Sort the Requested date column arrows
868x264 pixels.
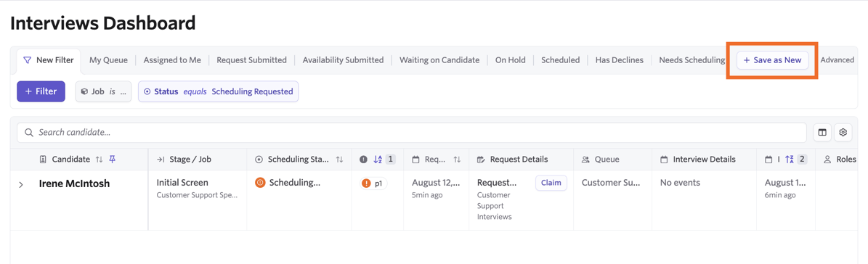(x=458, y=160)
